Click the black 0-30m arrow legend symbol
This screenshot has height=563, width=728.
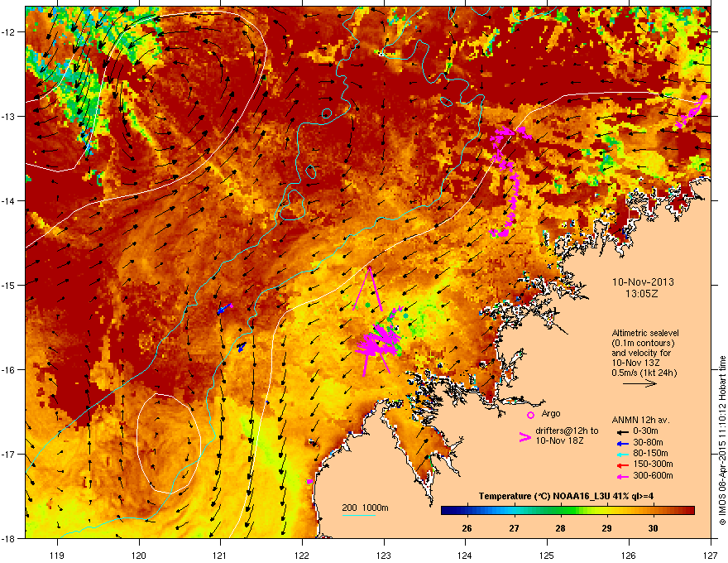pos(621,431)
